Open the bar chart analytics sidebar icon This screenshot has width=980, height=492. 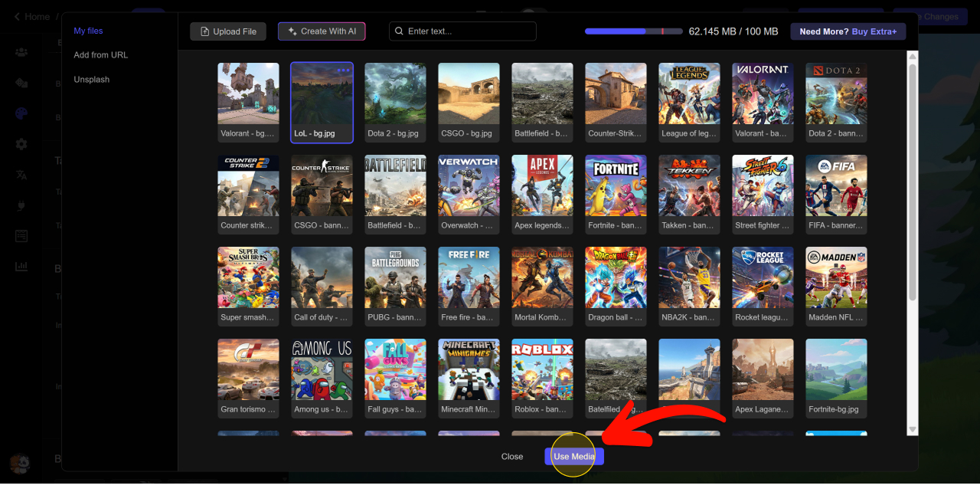point(21,267)
